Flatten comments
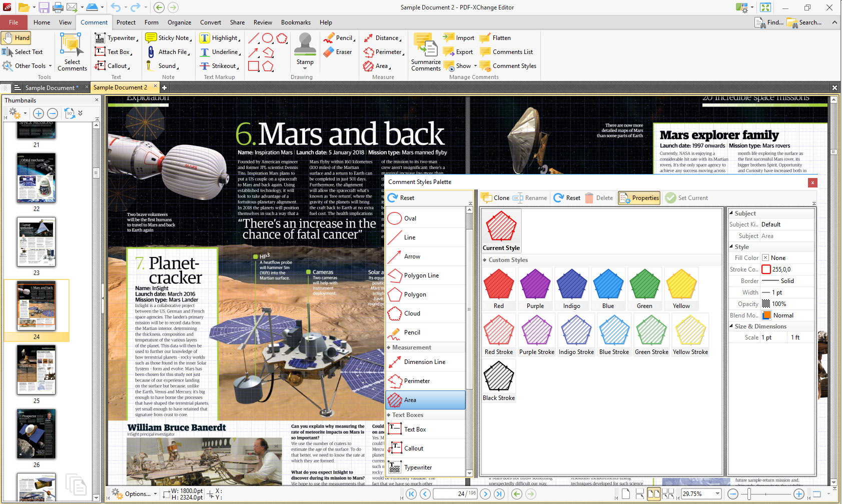Screen dimensions: 842x504 495,38
